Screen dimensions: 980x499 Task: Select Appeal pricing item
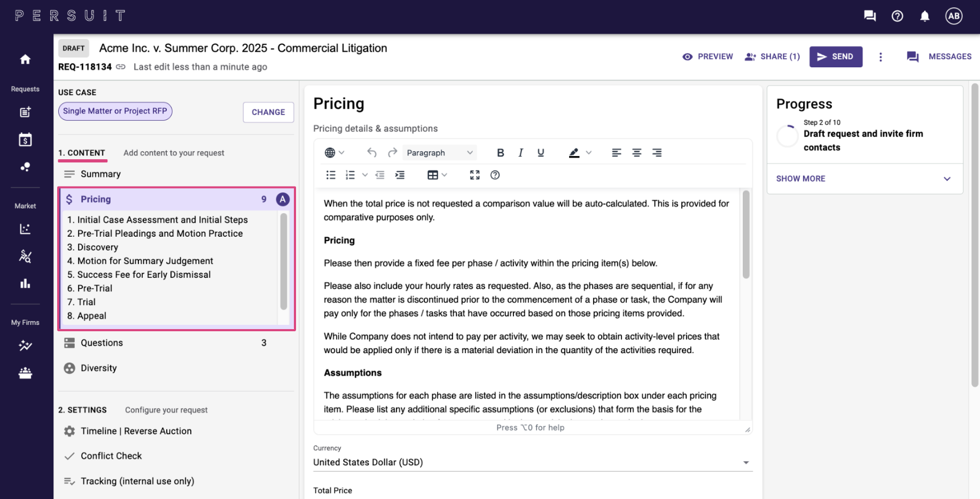87,316
